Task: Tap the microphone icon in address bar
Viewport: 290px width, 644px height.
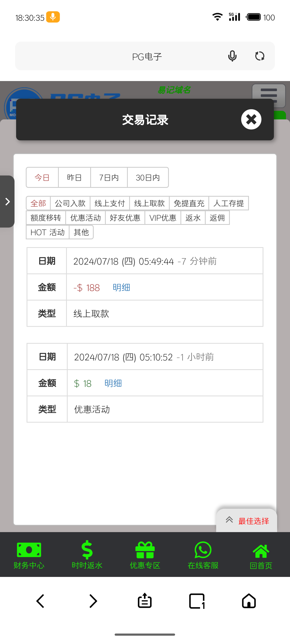Action: (x=232, y=56)
